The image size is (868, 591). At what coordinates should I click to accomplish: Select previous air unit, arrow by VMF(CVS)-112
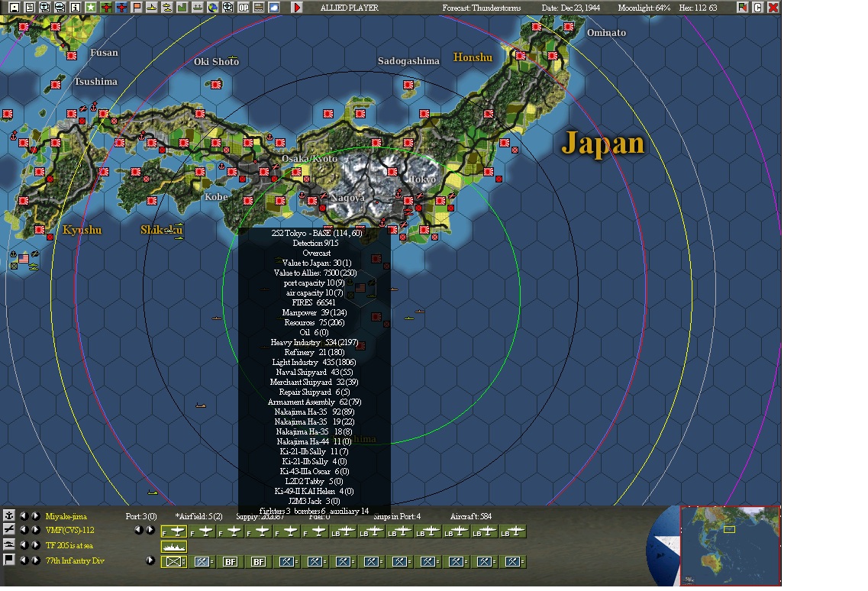[x=24, y=530]
